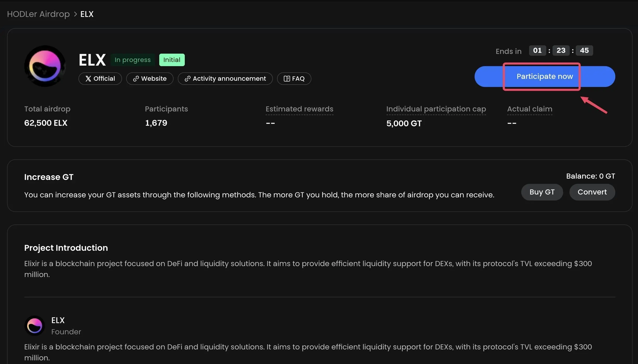Click the small ELX Founder avatar
The height and width of the screenshot is (364, 638).
(x=35, y=325)
